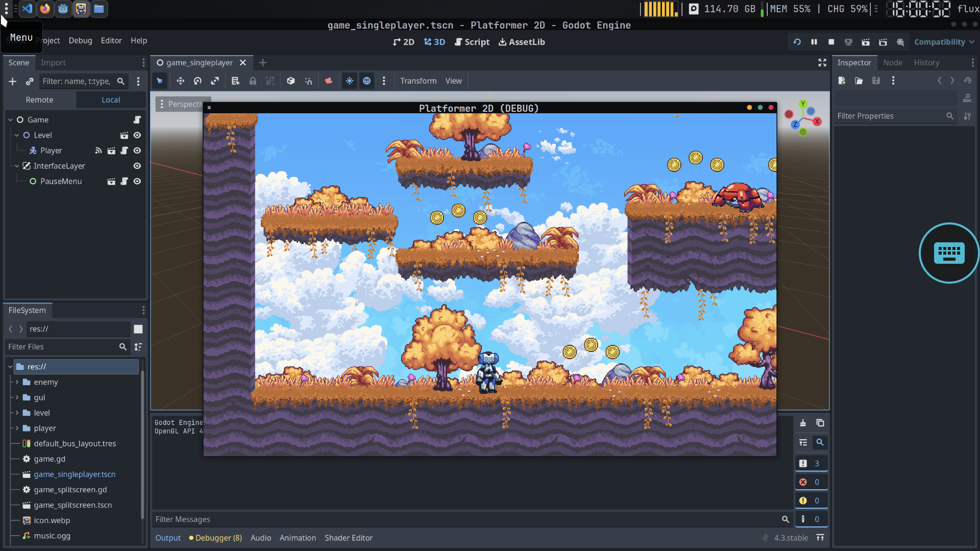Select the Rotate Mode tool
Screen dimensions: 980x551
pos(198,81)
